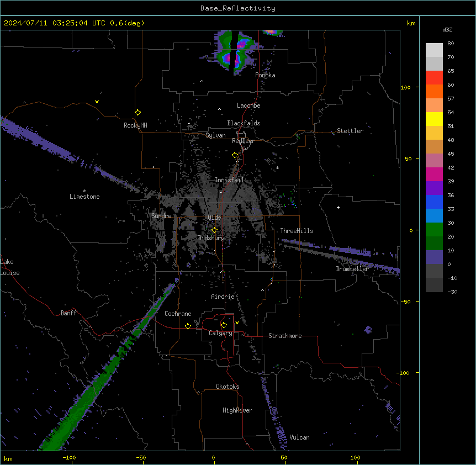This screenshot has height=465, width=476.
Task: Click the Vulcan town label
Action: pyautogui.click(x=299, y=437)
